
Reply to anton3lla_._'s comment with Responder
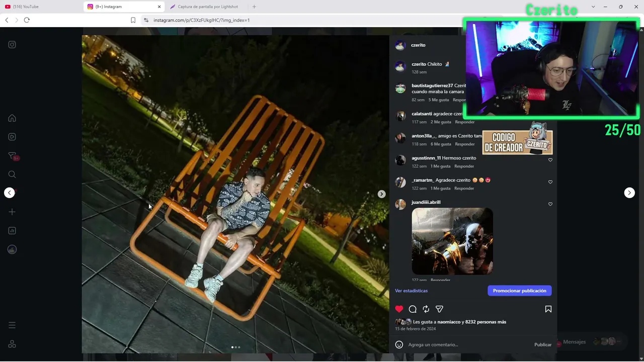465,144
